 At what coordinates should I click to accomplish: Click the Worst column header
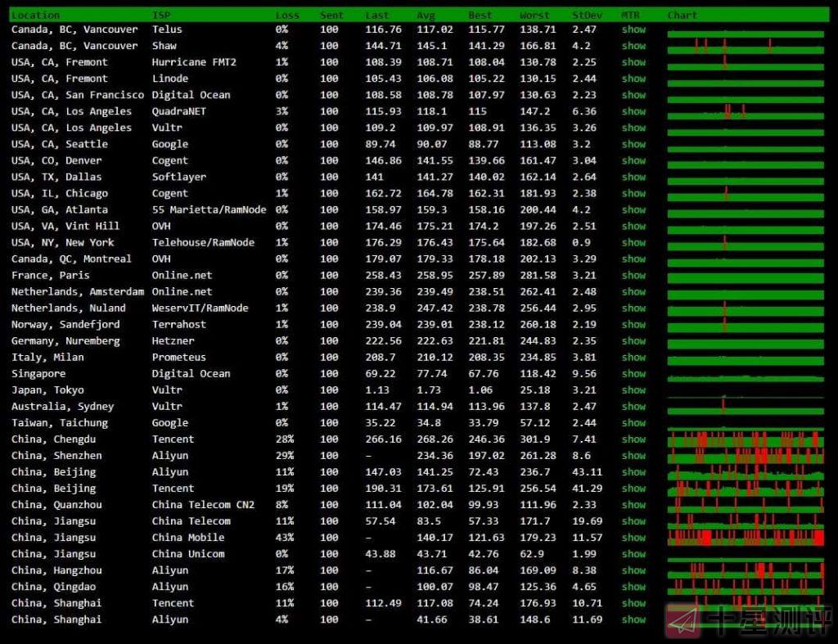click(534, 15)
